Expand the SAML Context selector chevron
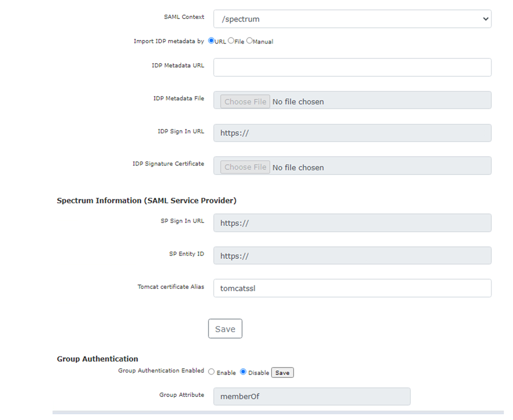The height and width of the screenshot is (420, 513). 485,18
